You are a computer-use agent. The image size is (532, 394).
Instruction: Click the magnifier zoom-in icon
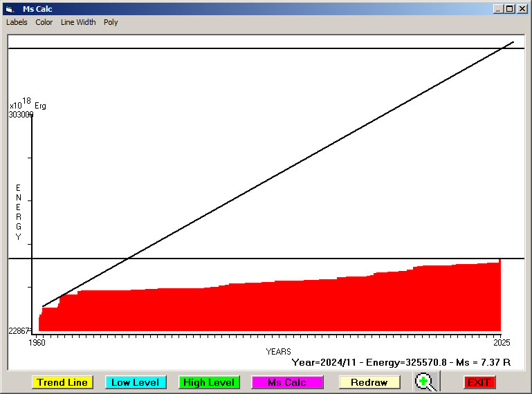(425, 382)
